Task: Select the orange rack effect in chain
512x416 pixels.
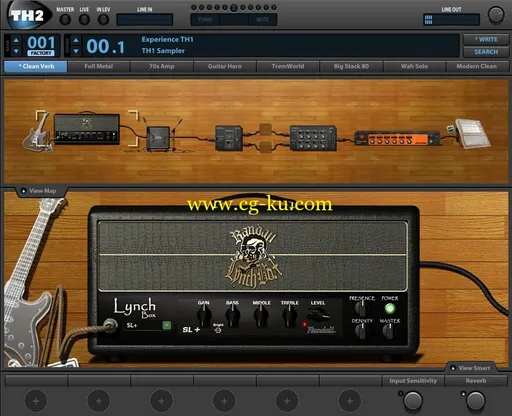Action: coord(397,138)
